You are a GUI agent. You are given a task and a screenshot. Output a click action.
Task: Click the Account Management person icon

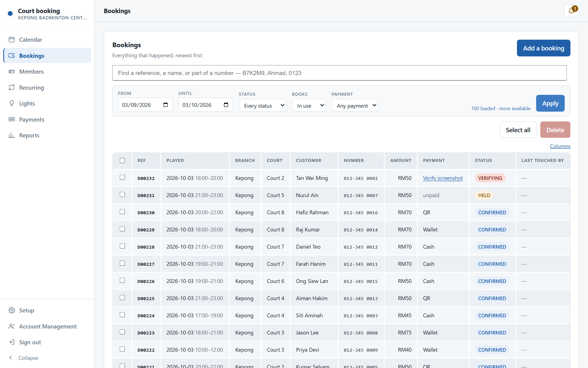(x=11, y=326)
